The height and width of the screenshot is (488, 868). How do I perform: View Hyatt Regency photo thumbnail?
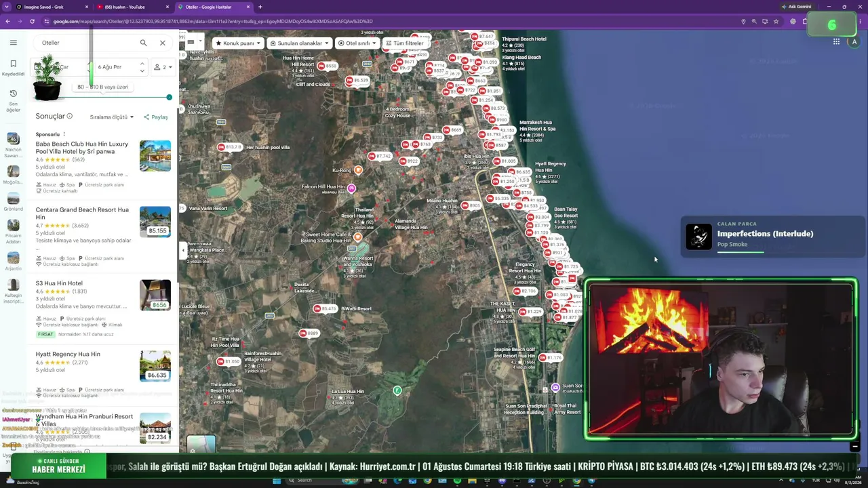(x=155, y=366)
